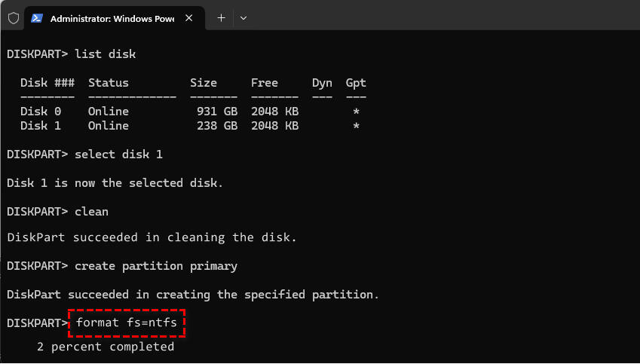Click the PowerShell icon in the tab
Viewport: 640px width, 364px height.
coord(37,18)
